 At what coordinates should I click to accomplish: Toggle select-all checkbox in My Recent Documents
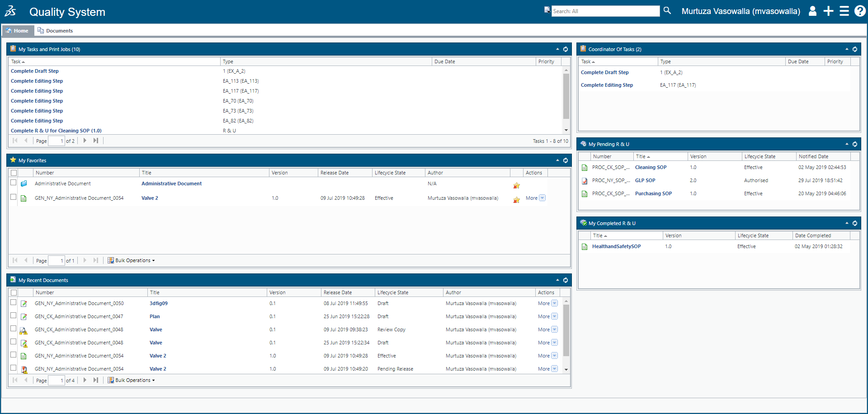click(x=14, y=292)
